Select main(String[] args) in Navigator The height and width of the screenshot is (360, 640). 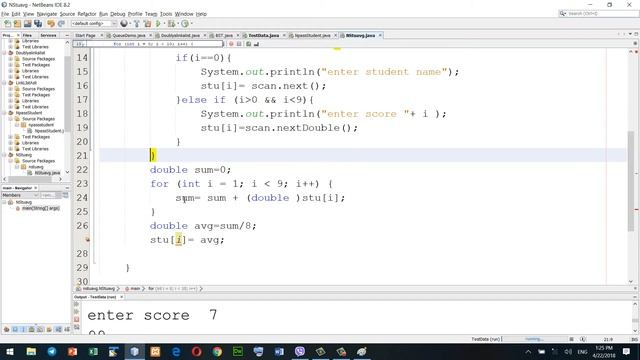40,208
